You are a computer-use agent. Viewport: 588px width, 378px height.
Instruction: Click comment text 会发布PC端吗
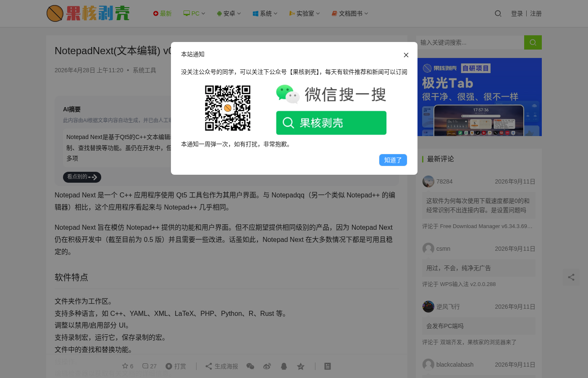click(x=445, y=326)
